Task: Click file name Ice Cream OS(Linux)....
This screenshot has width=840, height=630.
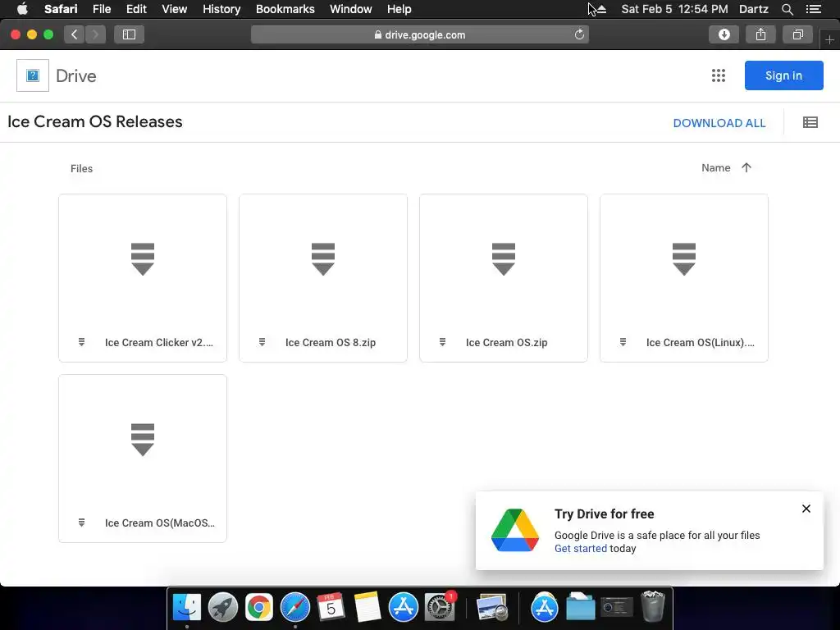Action: 701,342
